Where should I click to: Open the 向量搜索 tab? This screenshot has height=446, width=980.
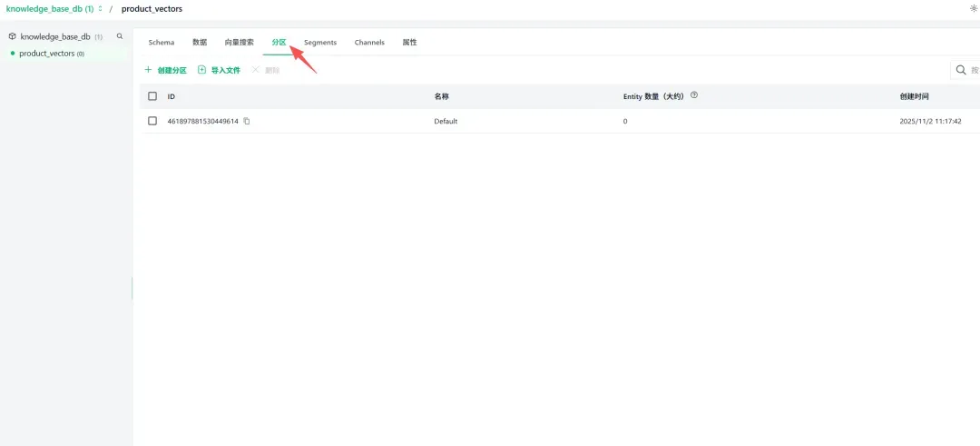(240, 43)
